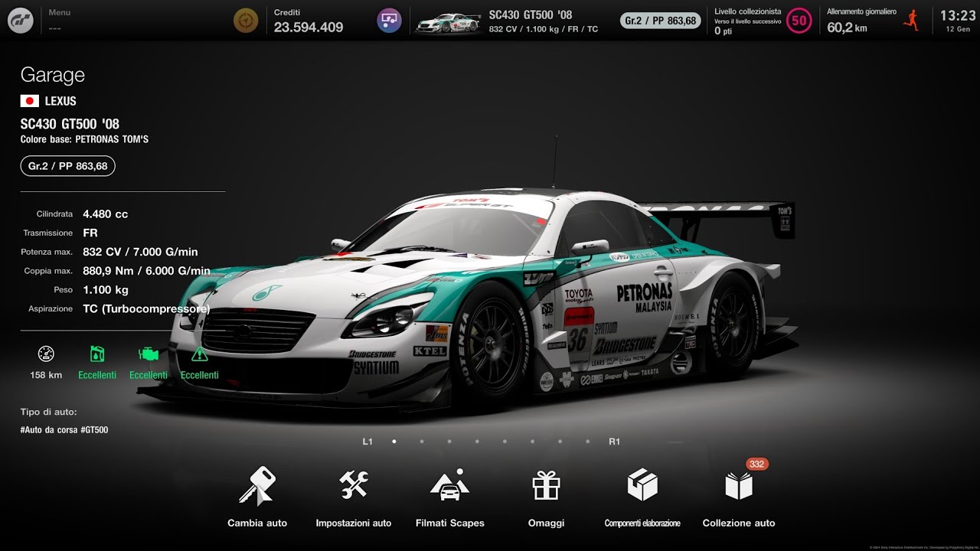Click the 832 CV / 1.100 kg / FR / TC summary in the top bar
This screenshot has width=980, height=551.
coord(544,29)
